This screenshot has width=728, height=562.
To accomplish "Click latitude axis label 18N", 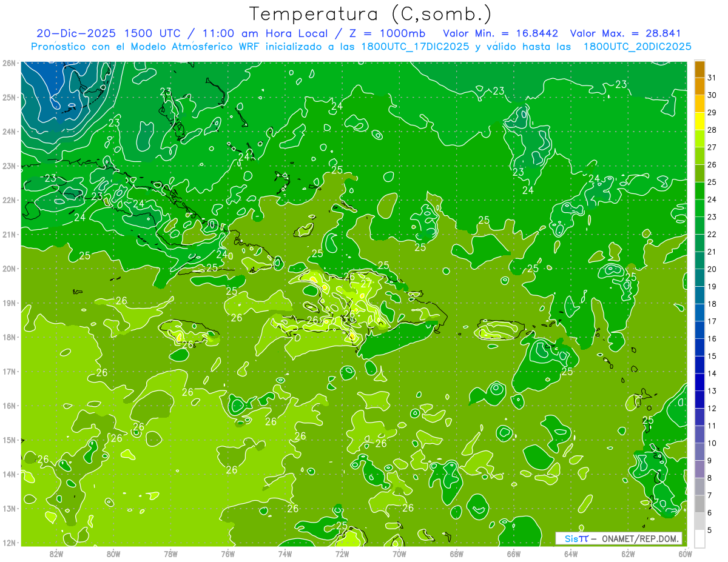I will coord(9,337).
